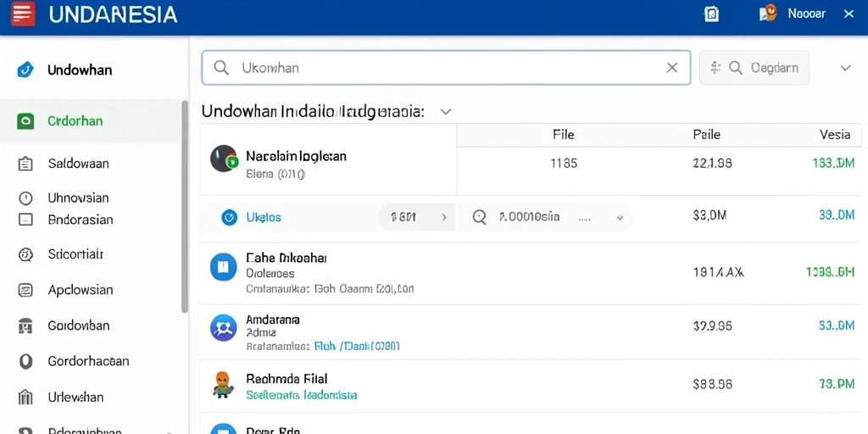Click the calendar icon in top bar
This screenshot has height=434, width=868.
[x=711, y=14]
